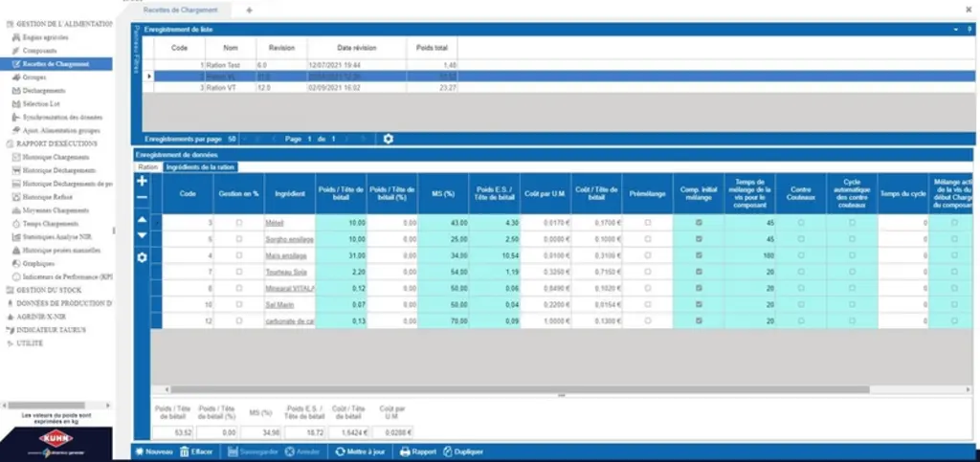Screen dimensions: 980x462
Task: Open Enregistrements par page dropdown
Action: click(232, 139)
